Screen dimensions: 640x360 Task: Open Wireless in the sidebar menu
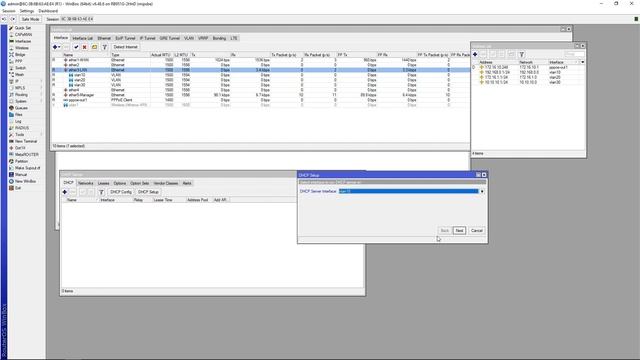(22, 48)
